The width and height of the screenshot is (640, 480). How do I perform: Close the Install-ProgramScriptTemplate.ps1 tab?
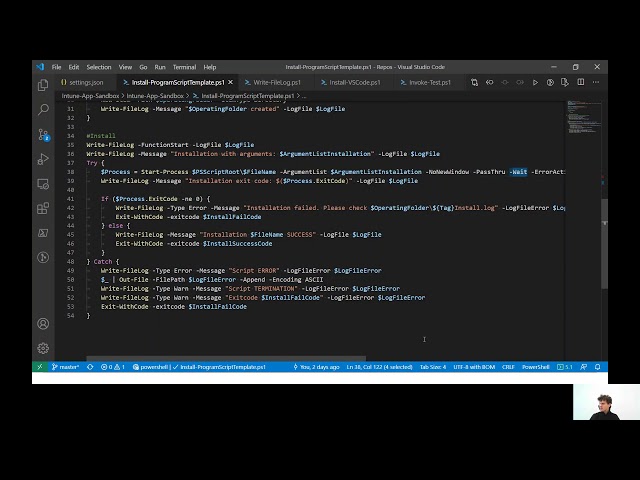point(231,82)
